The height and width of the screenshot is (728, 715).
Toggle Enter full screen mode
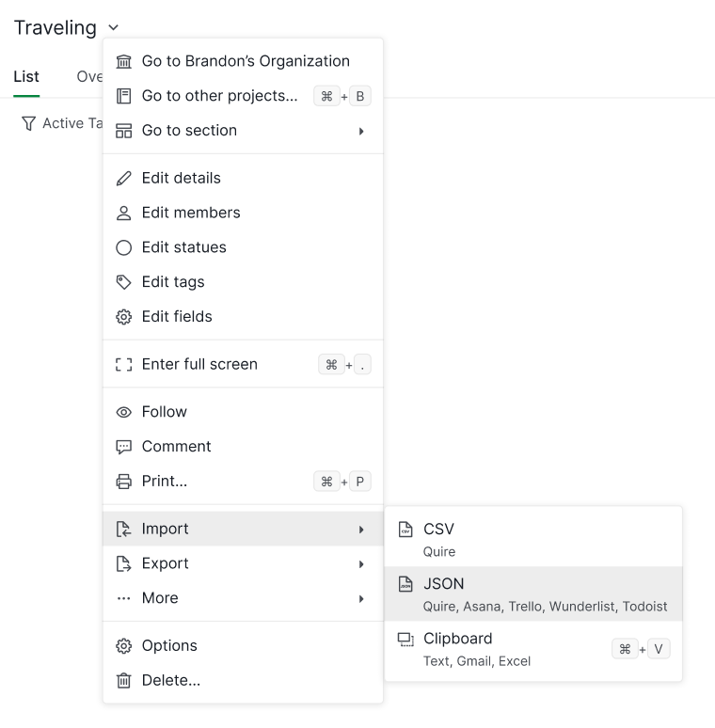click(243, 364)
